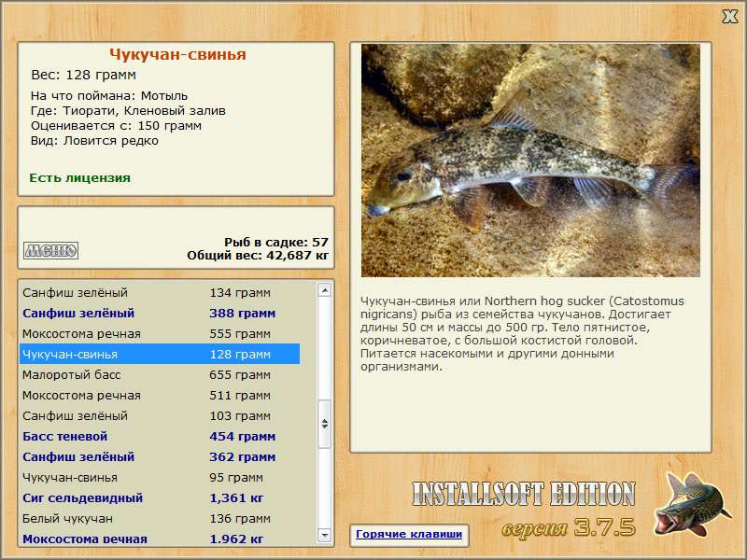The width and height of the screenshot is (747, 560).
Task: Click the Northern hog sucker photo
Action: (530, 161)
